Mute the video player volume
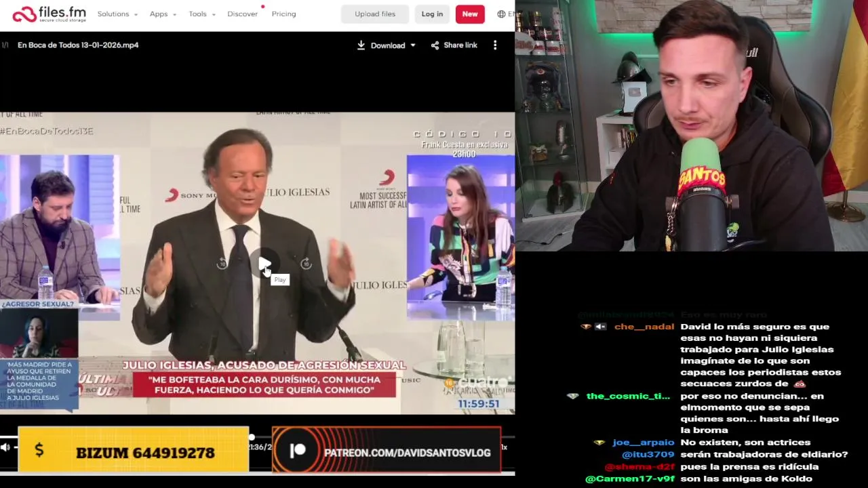The height and width of the screenshot is (488, 868). coord(6,447)
